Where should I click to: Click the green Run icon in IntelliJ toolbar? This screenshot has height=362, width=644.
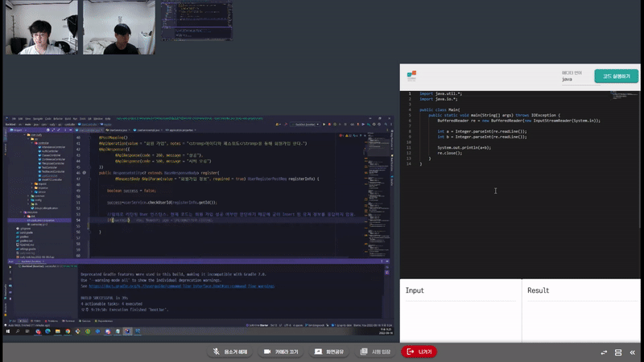pos(324,125)
